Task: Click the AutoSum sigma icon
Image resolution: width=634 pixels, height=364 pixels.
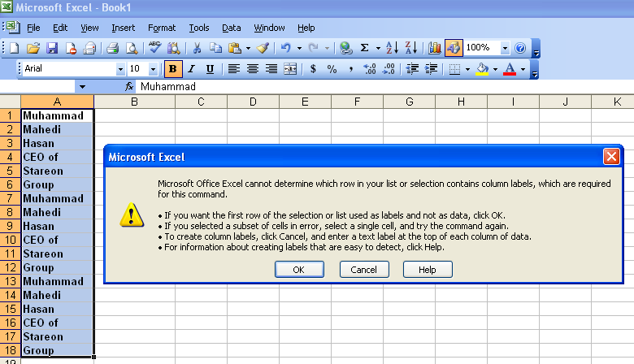Action: [x=364, y=48]
